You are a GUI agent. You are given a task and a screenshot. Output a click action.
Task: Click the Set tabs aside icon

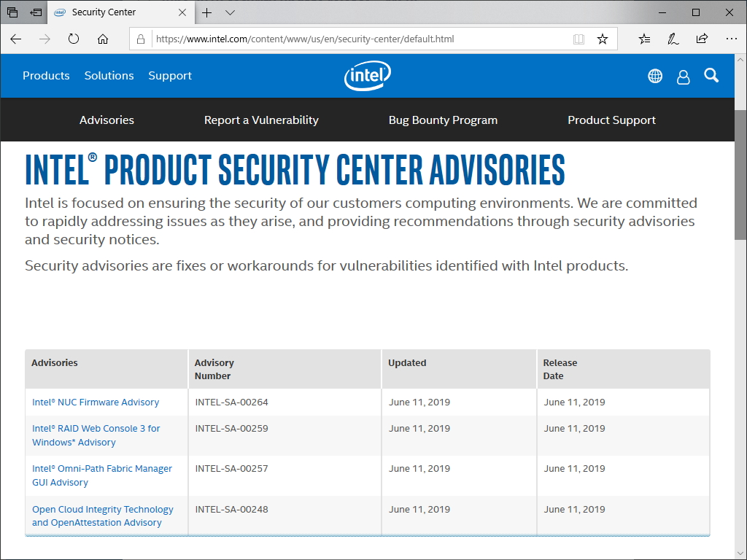pyautogui.click(x=35, y=12)
